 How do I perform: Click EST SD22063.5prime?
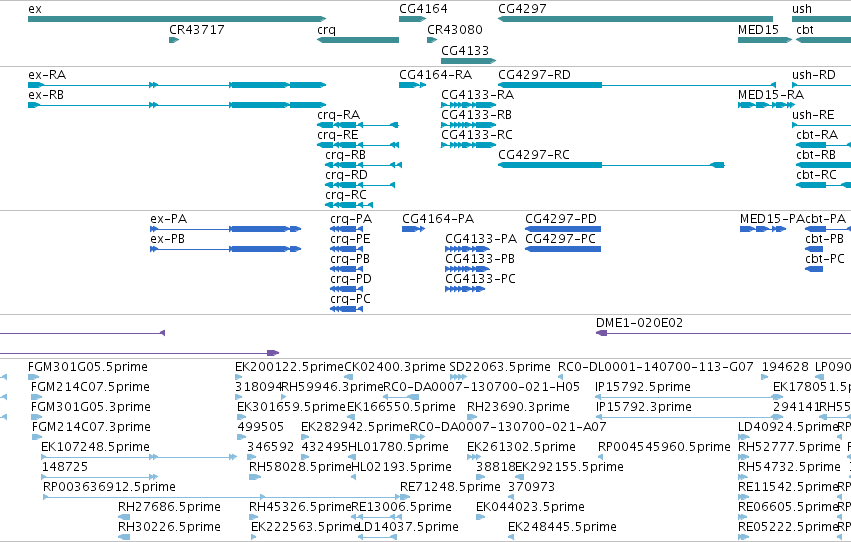[x=459, y=377]
